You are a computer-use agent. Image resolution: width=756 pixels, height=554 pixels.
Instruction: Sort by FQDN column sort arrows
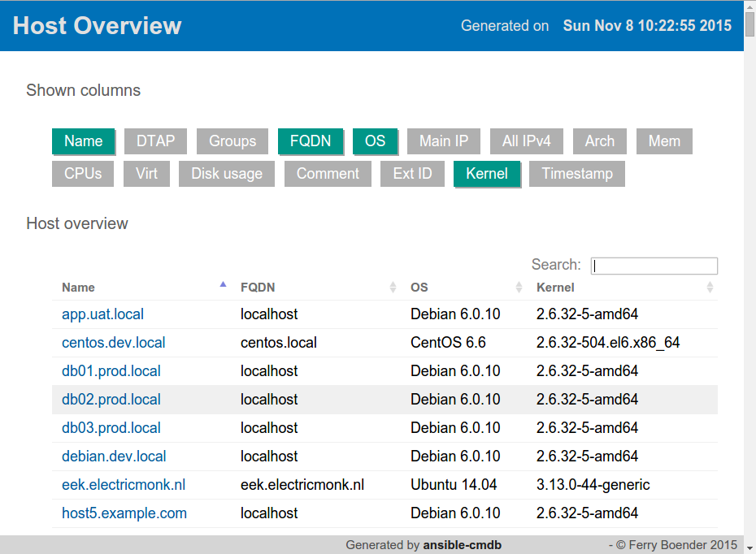[x=393, y=287]
